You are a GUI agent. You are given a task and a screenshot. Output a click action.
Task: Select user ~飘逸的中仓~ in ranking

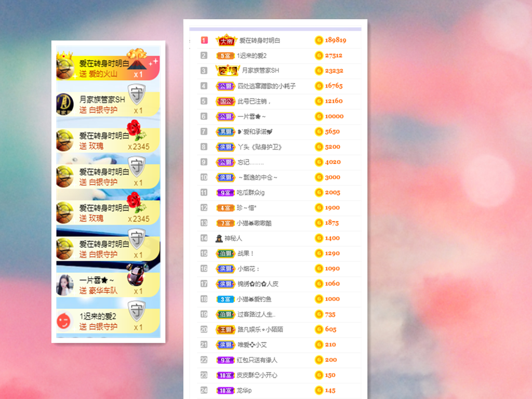258,178
